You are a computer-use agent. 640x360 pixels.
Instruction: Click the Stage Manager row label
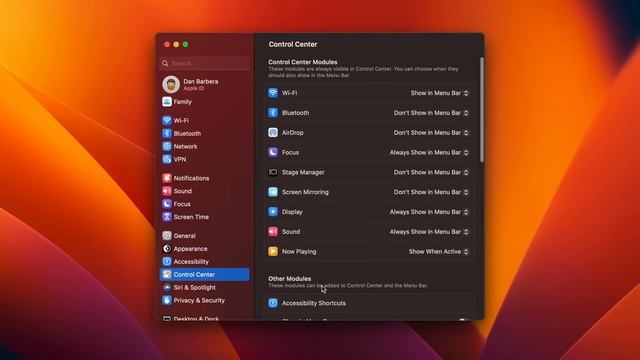click(x=303, y=172)
